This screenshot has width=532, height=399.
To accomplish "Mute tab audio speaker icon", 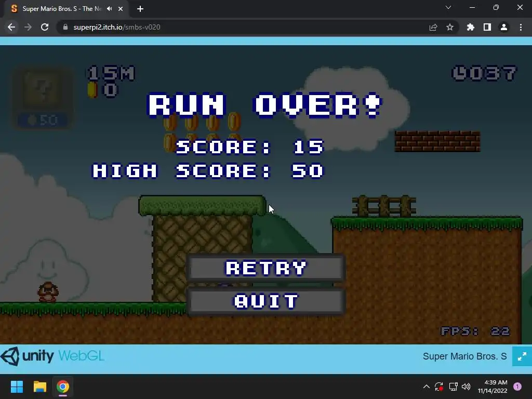I will click(x=109, y=9).
